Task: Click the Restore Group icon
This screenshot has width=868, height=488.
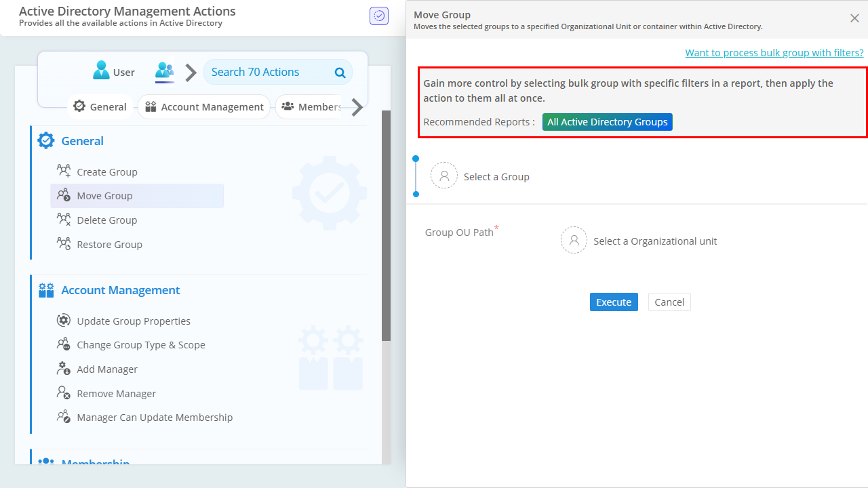Action: (x=64, y=244)
